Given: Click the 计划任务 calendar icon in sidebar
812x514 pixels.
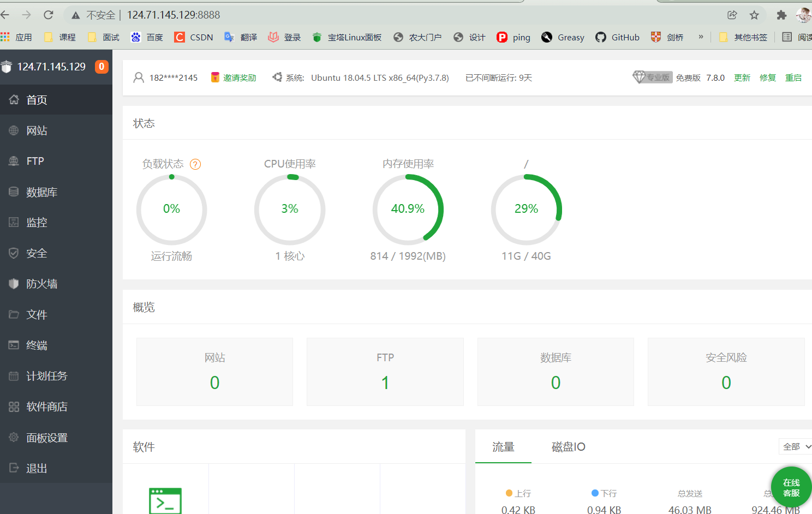Looking at the screenshot, I should click(14, 376).
